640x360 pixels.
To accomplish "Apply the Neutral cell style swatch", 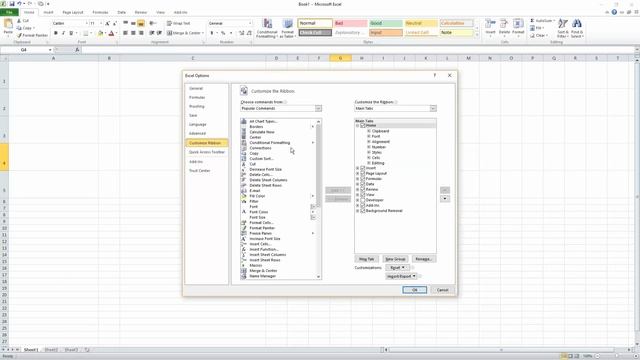I will (x=421, y=23).
